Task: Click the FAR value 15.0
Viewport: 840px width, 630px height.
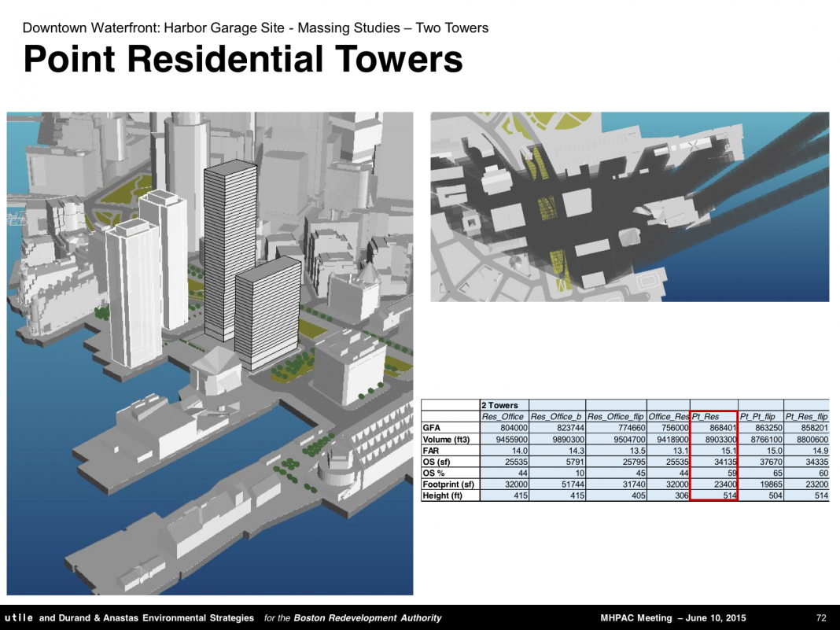Action: tap(775, 451)
